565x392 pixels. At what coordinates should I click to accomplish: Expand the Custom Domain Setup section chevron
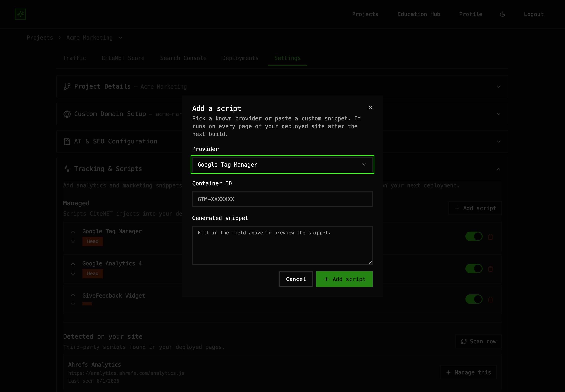pyautogui.click(x=499, y=114)
